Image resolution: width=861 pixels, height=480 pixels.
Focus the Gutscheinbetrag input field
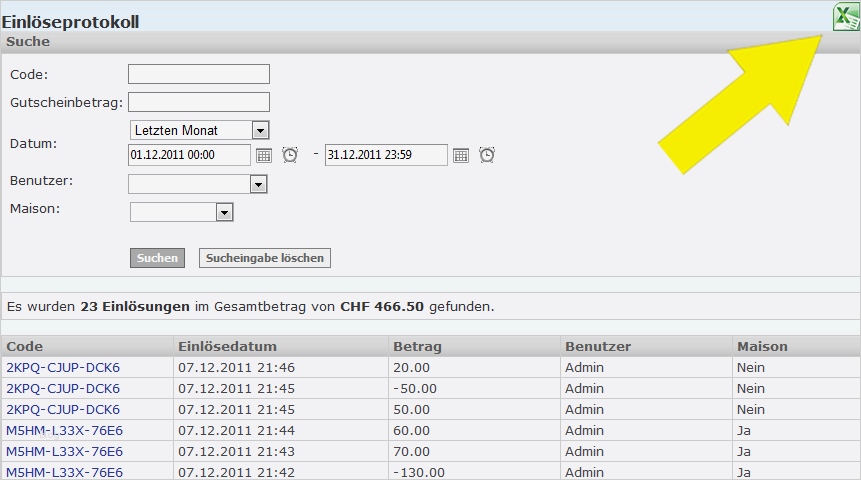tap(199, 102)
